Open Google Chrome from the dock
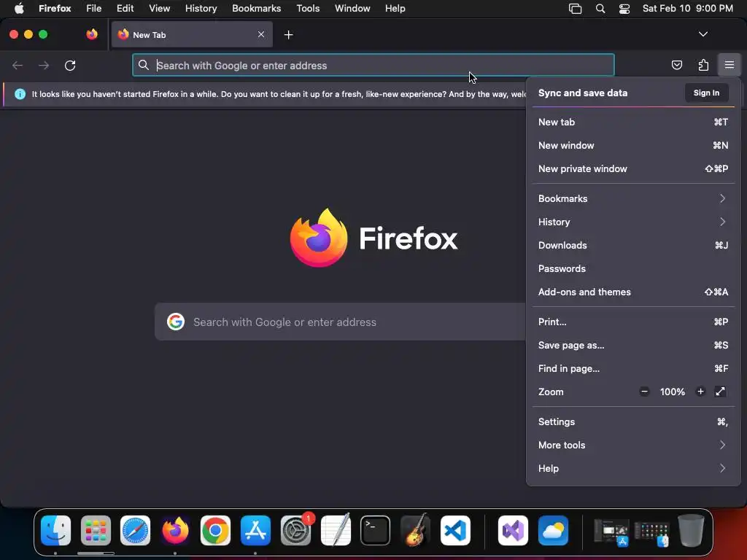 215,530
